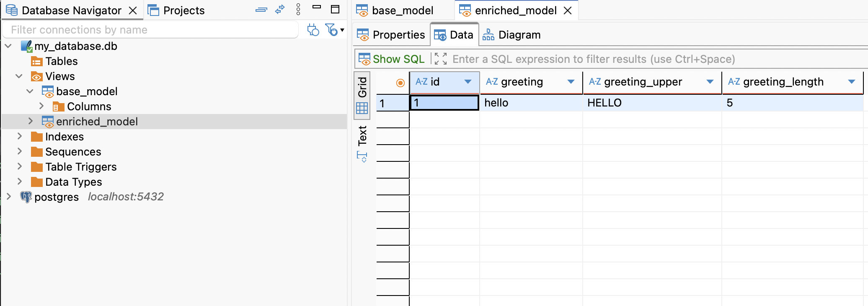The image size is (868, 306).
Task: Expand the postgres connection node
Action: 8,197
